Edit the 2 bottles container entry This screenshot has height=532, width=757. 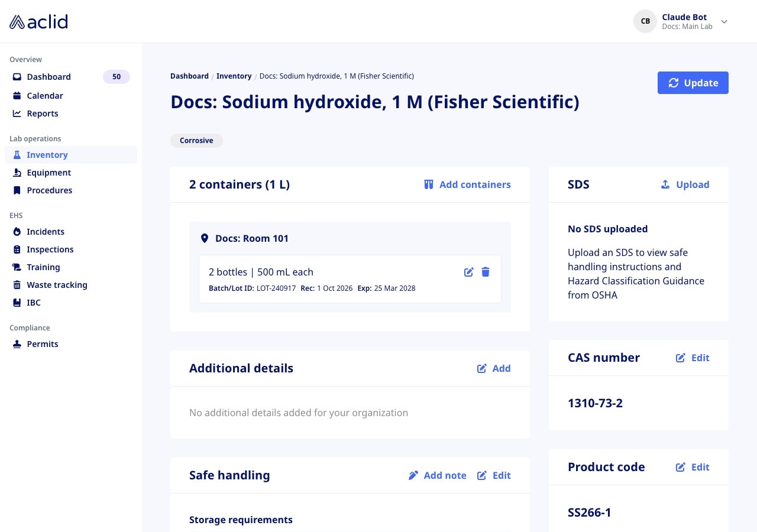click(469, 272)
